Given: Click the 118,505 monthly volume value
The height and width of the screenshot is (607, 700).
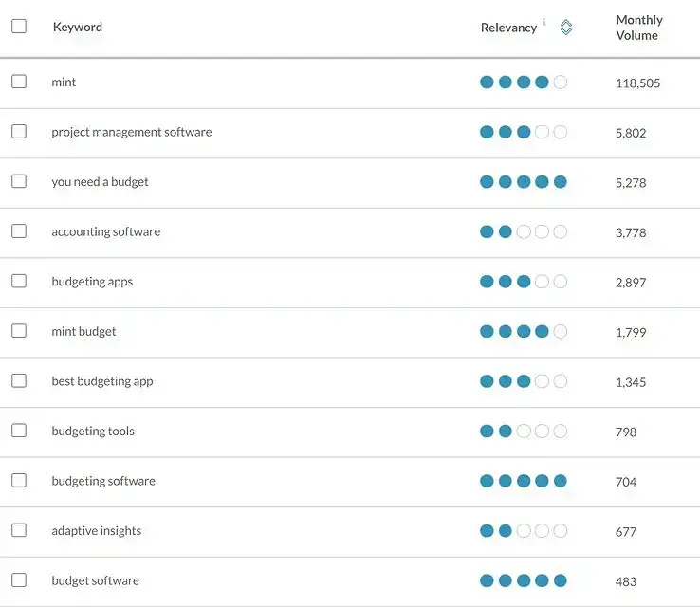Looking at the screenshot, I should (x=637, y=83).
